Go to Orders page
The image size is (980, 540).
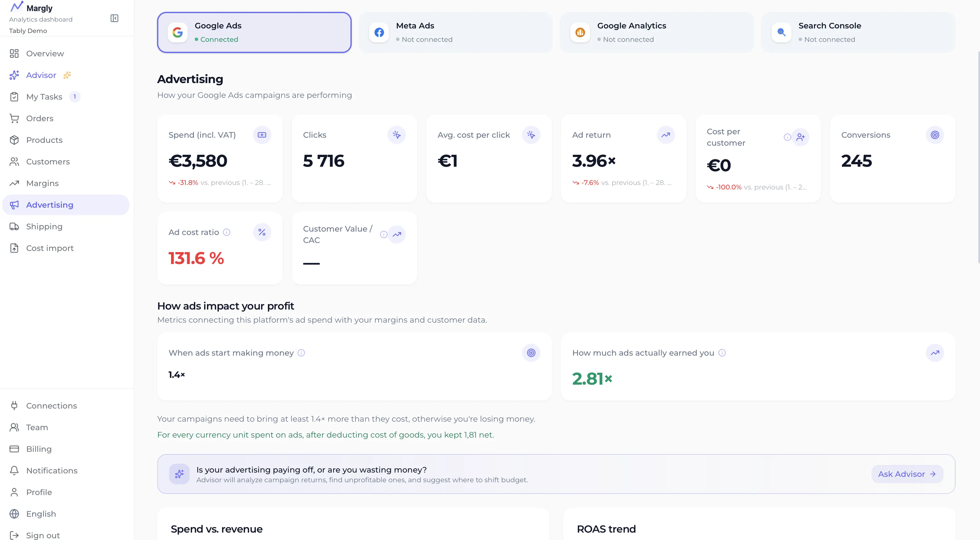66,119
